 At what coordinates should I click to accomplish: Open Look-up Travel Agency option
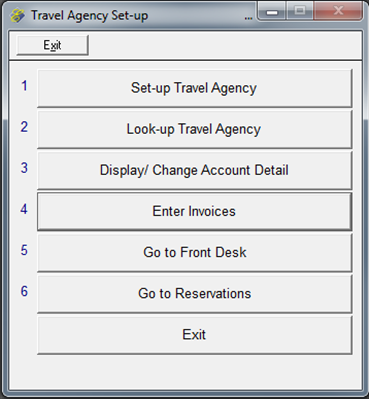pyautogui.click(x=195, y=129)
